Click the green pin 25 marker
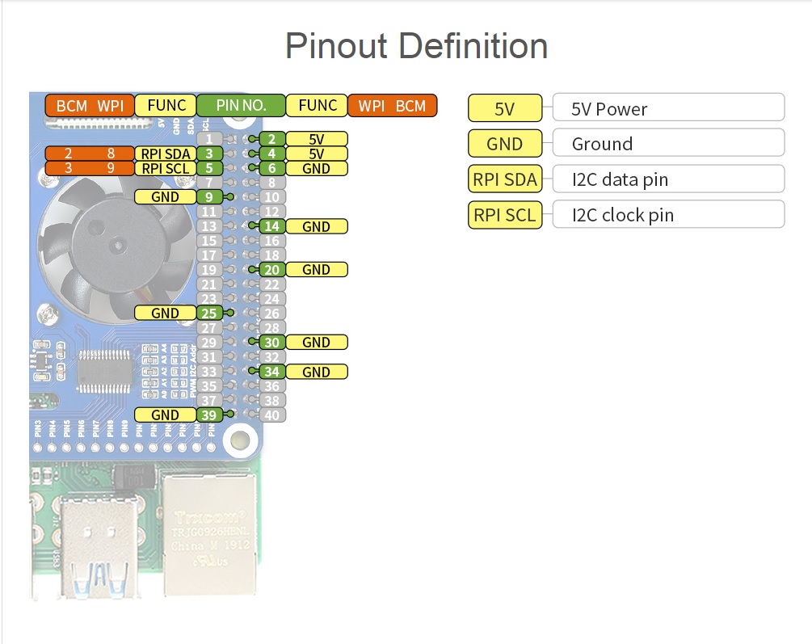 (x=208, y=313)
